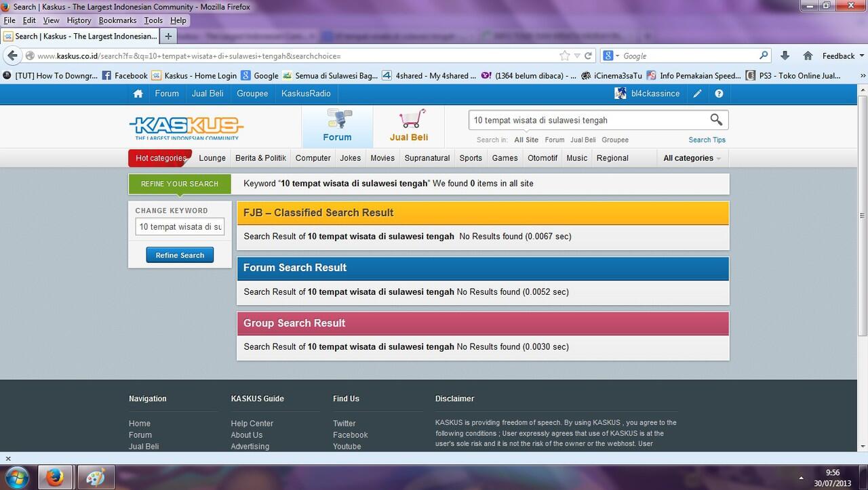Open the 4shared - My 4shared bookmark
The height and width of the screenshot is (490, 868).
click(x=429, y=75)
